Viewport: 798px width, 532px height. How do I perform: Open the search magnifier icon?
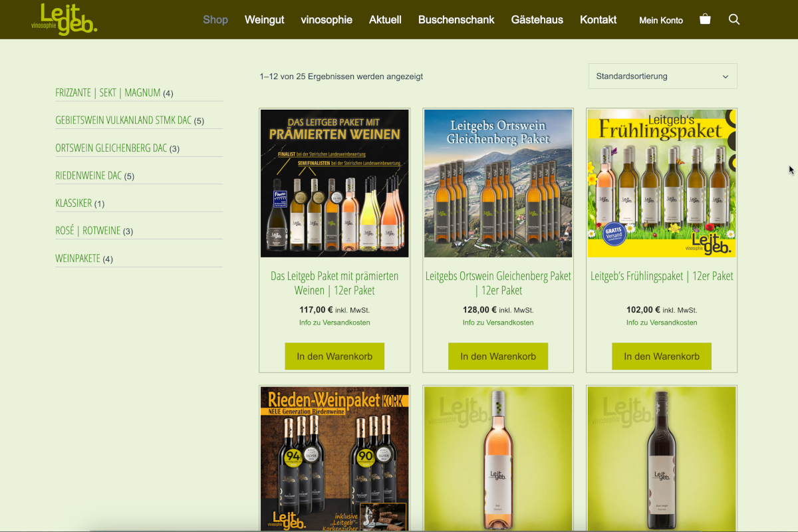click(734, 19)
